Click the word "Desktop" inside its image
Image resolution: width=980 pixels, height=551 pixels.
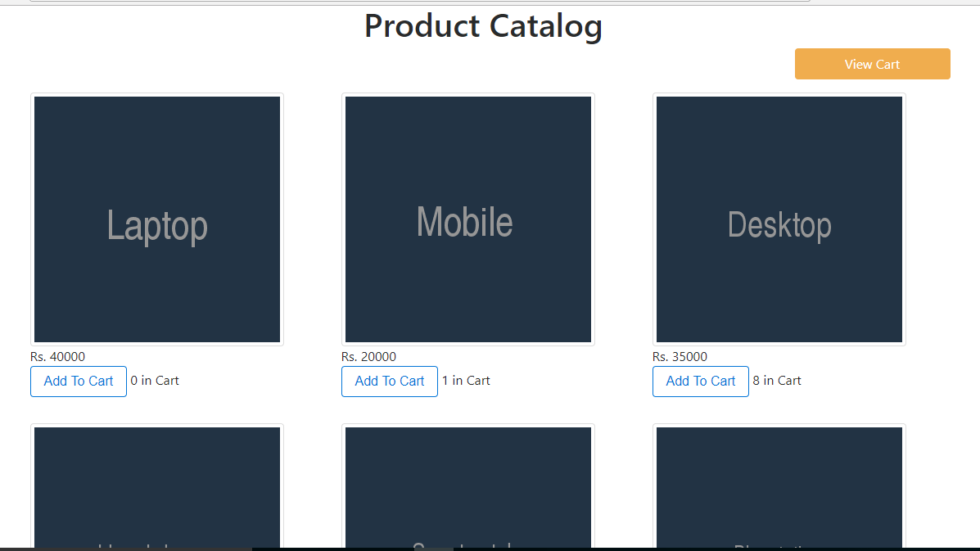point(779,224)
